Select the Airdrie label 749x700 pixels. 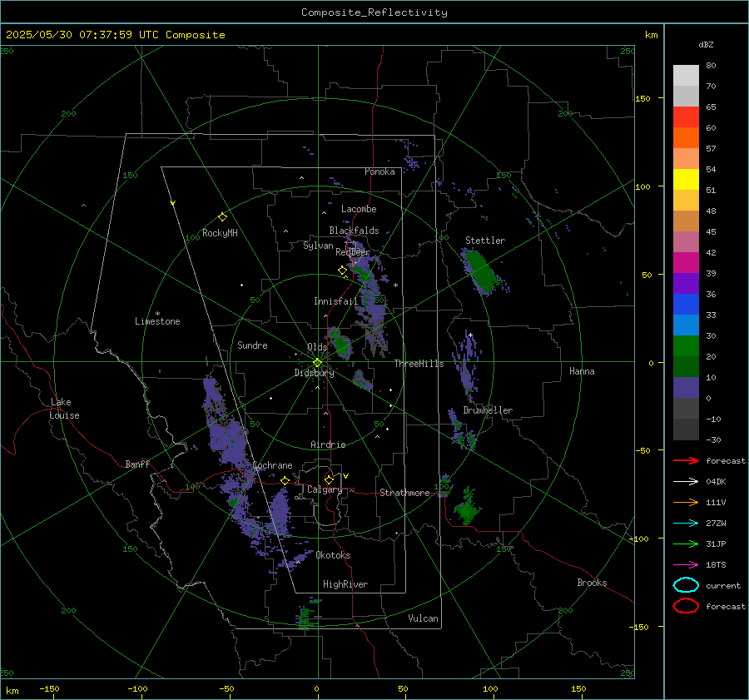click(x=328, y=444)
